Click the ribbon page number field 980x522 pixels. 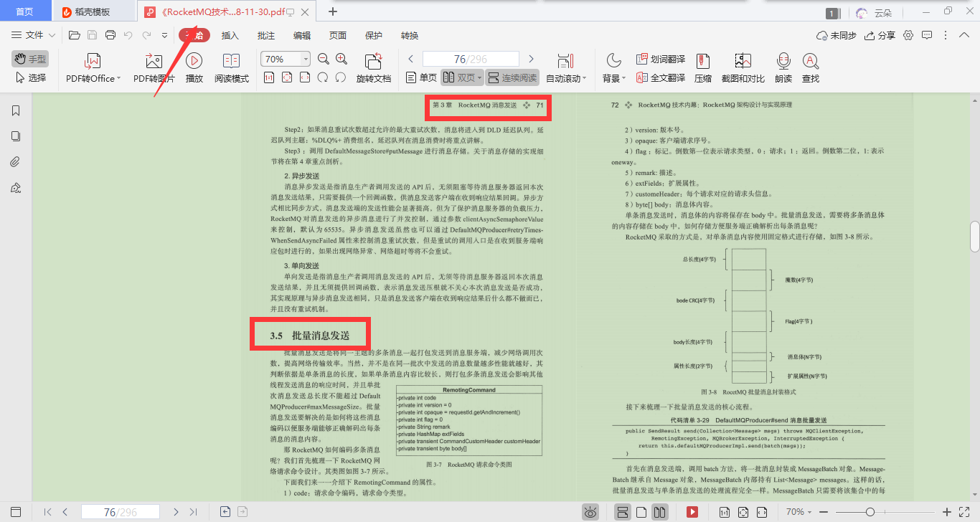[x=471, y=59]
